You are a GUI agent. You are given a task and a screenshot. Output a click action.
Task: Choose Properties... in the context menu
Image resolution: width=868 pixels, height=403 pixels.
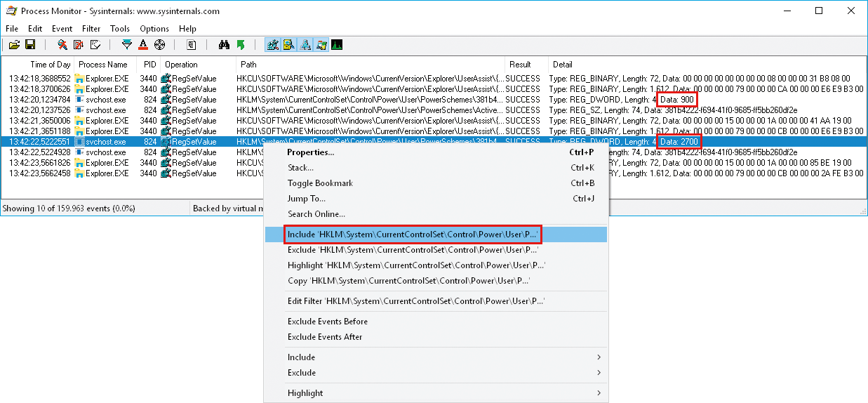pyautogui.click(x=311, y=152)
